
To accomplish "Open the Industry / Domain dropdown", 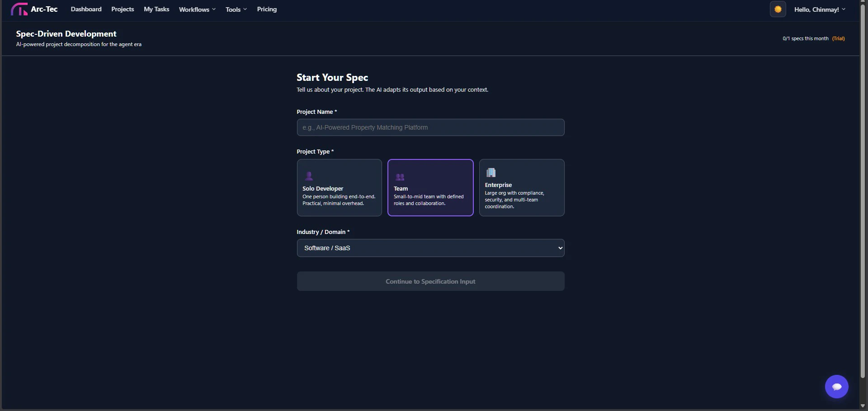I will pyautogui.click(x=430, y=248).
